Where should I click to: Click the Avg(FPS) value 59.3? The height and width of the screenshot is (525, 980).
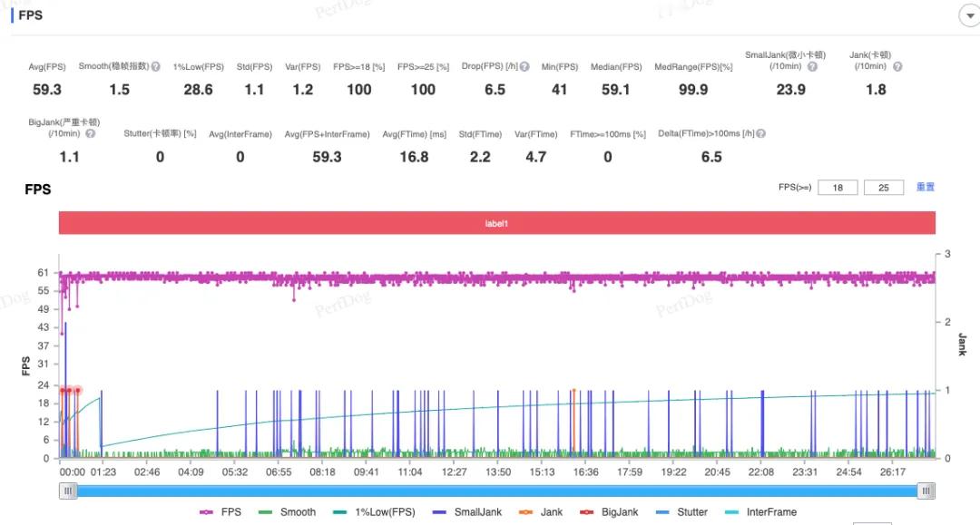pyautogui.click(x=47, y=90)
